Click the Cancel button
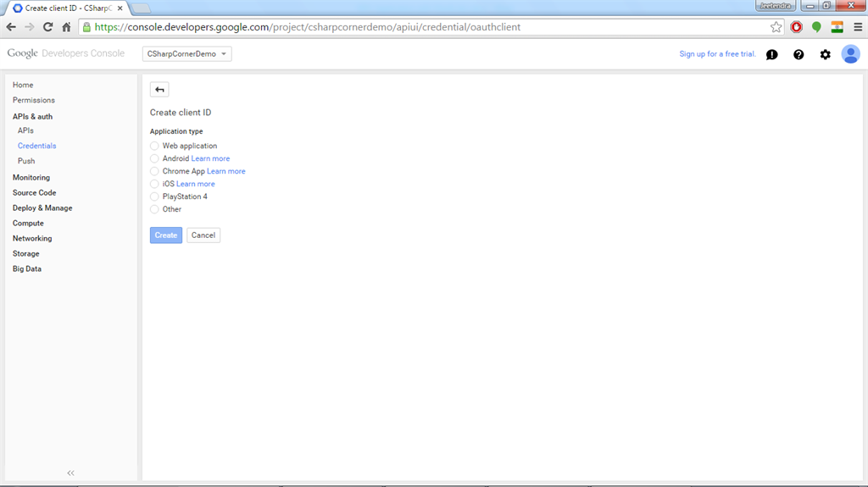Screen dimensions: 868x487 [x=203, y=235]
